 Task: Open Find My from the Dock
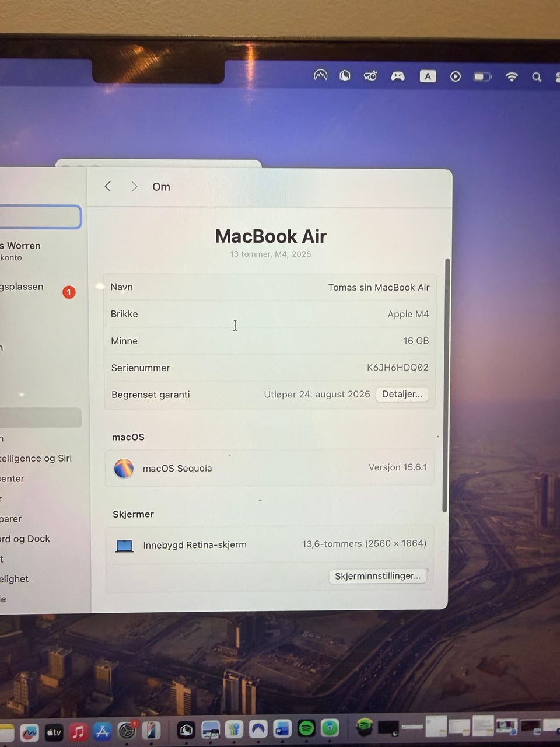click(x=330, y=728)
